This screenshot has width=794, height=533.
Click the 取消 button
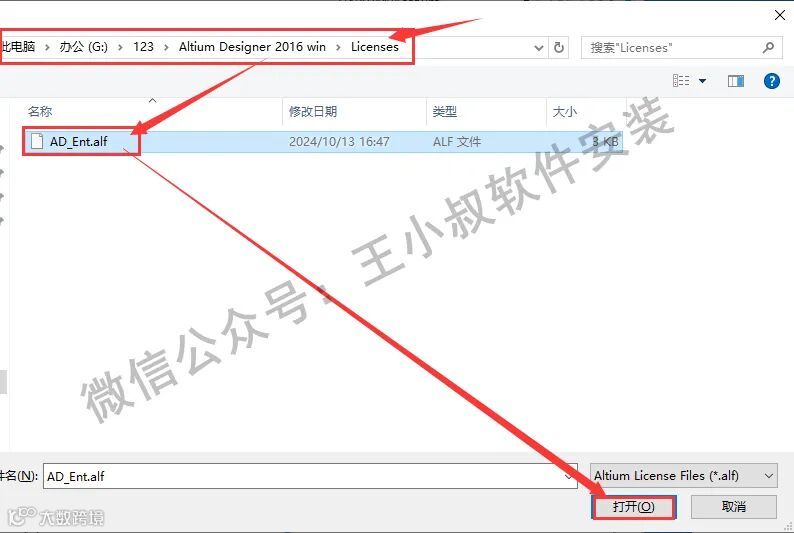[734, 507]
